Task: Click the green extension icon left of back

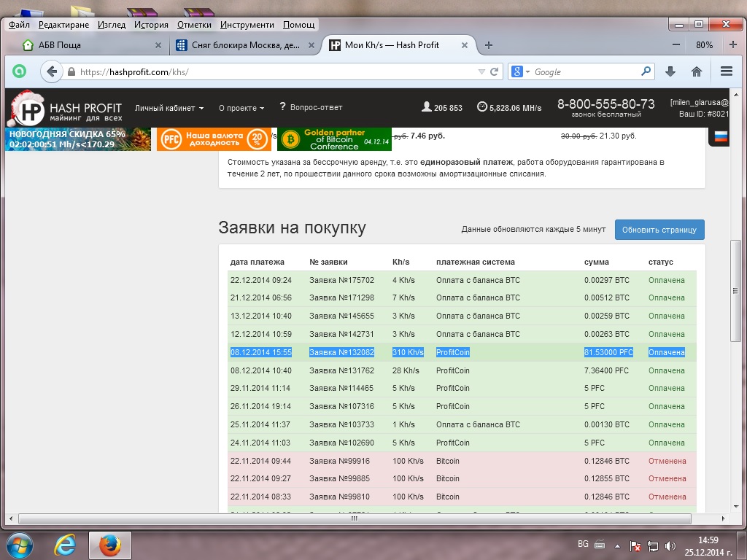Action: (x=19, y=71)
